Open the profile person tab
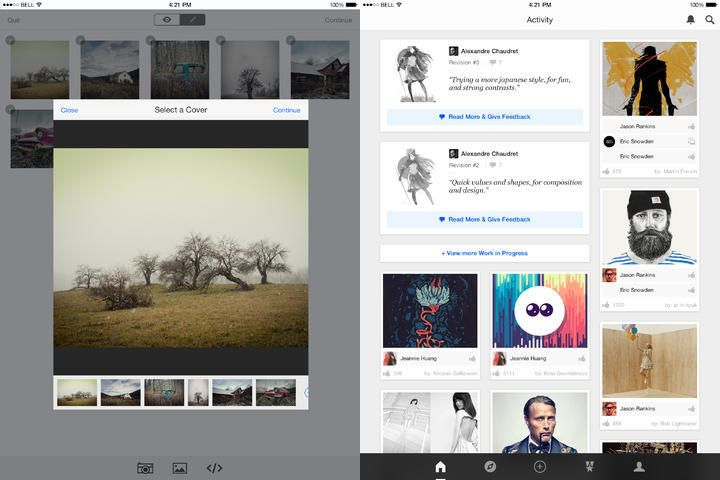Image resolution: width=720 pixels, height=480 pixels. (x=639, y=467)
